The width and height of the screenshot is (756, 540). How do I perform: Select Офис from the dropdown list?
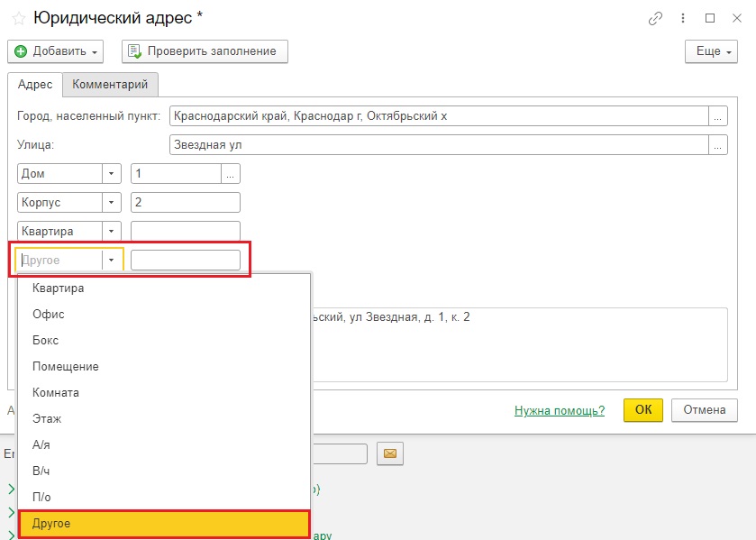(x=164, y=314)
